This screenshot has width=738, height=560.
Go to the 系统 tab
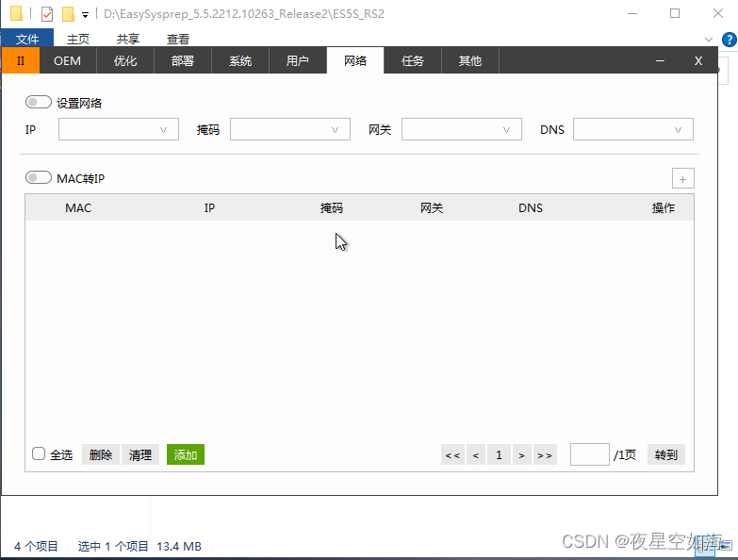tap(240, 60)
